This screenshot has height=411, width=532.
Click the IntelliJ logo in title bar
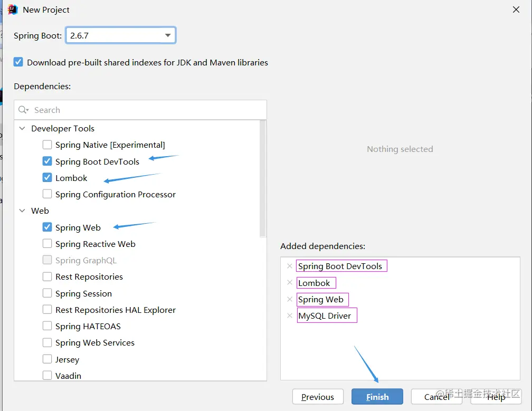coord(13,10)
